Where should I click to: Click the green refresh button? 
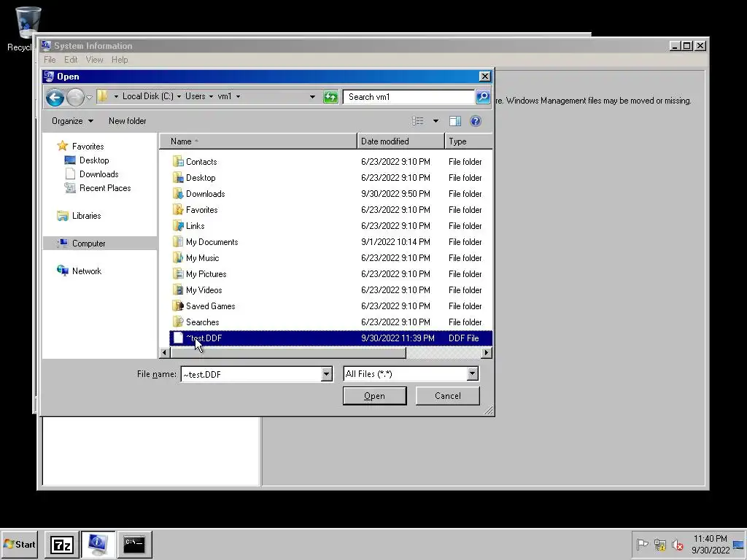(x=330, y=97)
